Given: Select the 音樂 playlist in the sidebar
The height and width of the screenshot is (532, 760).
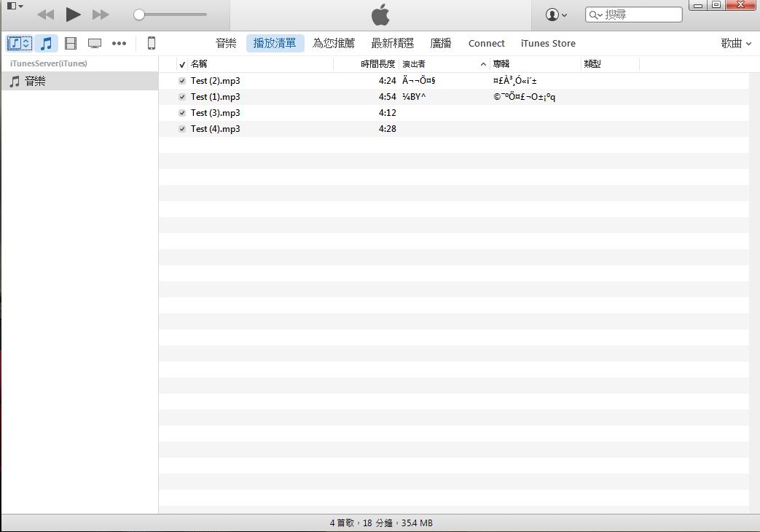Looking at the screenshot, I should [x=79, y=81].
